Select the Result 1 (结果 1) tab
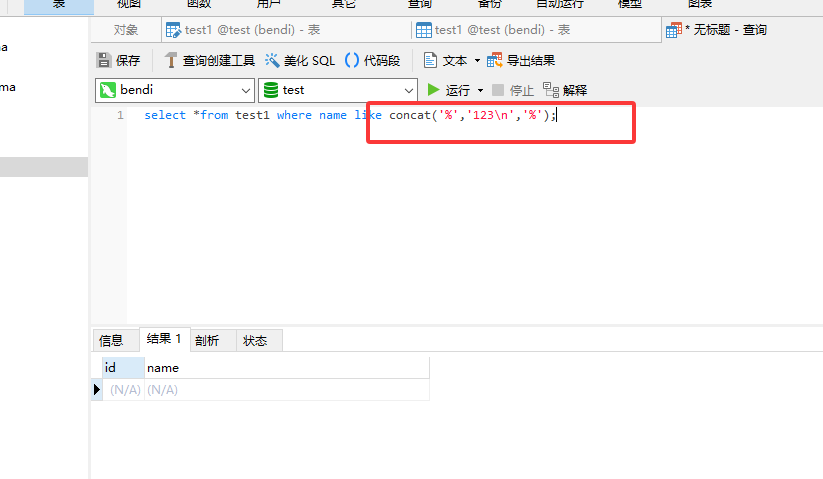 click(164, 339)
